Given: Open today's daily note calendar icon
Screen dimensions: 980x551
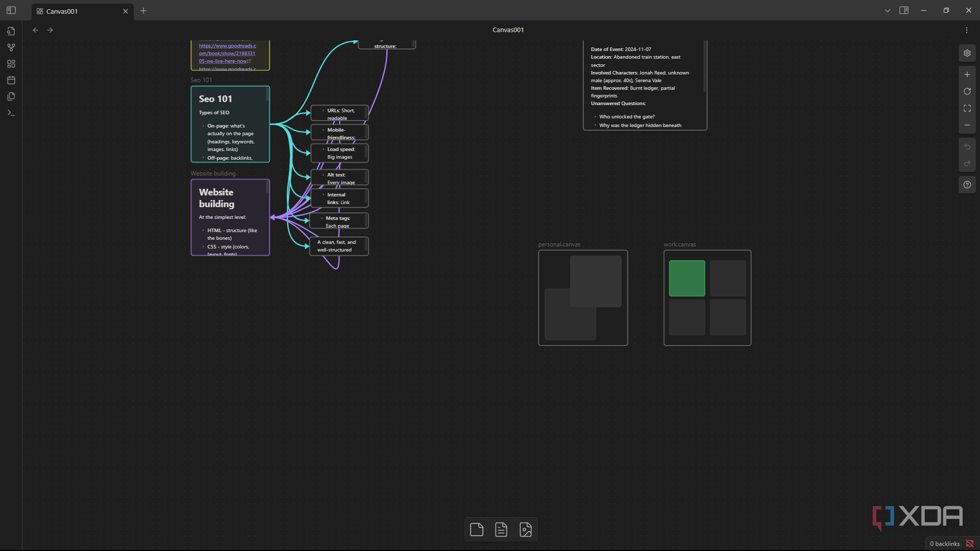Looking at the screenshot, I should click(11, 80).
